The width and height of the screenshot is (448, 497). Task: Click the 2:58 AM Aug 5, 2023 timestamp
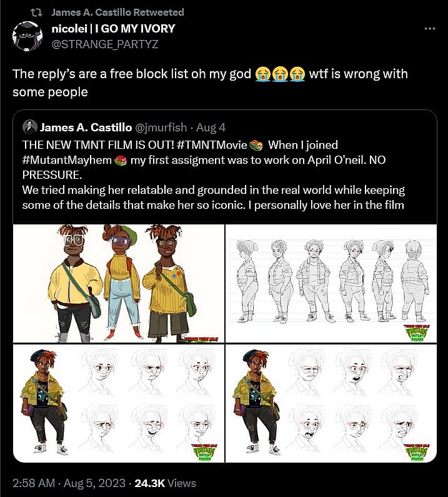pyautogui.click(x=69, y=483)
